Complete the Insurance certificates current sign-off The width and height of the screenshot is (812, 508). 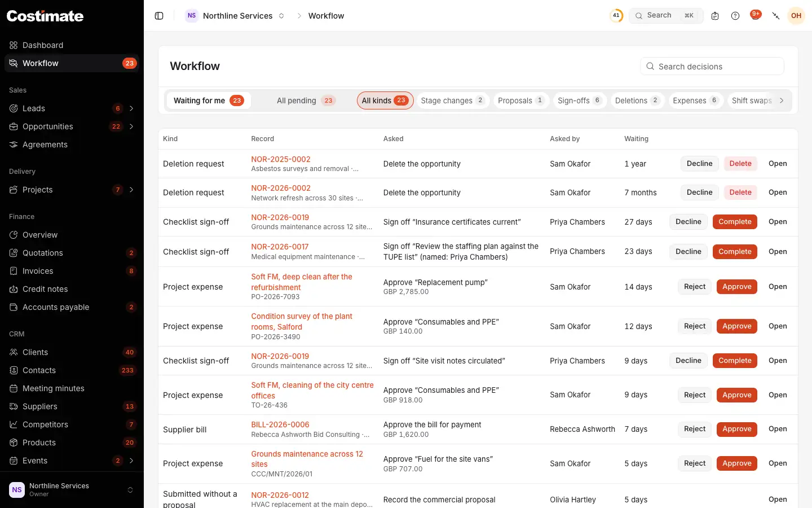(735, 222)
